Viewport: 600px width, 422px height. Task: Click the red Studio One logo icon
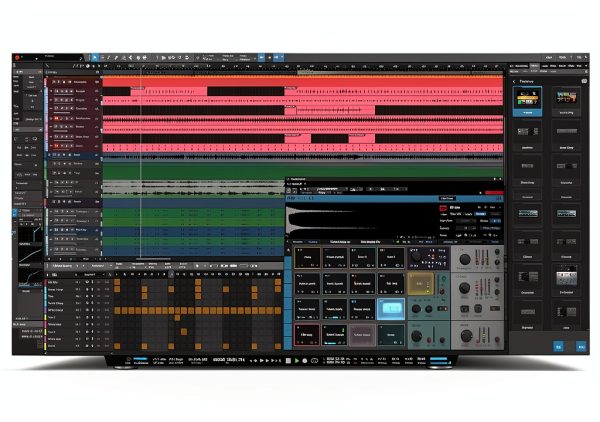[x=17, y=57]
